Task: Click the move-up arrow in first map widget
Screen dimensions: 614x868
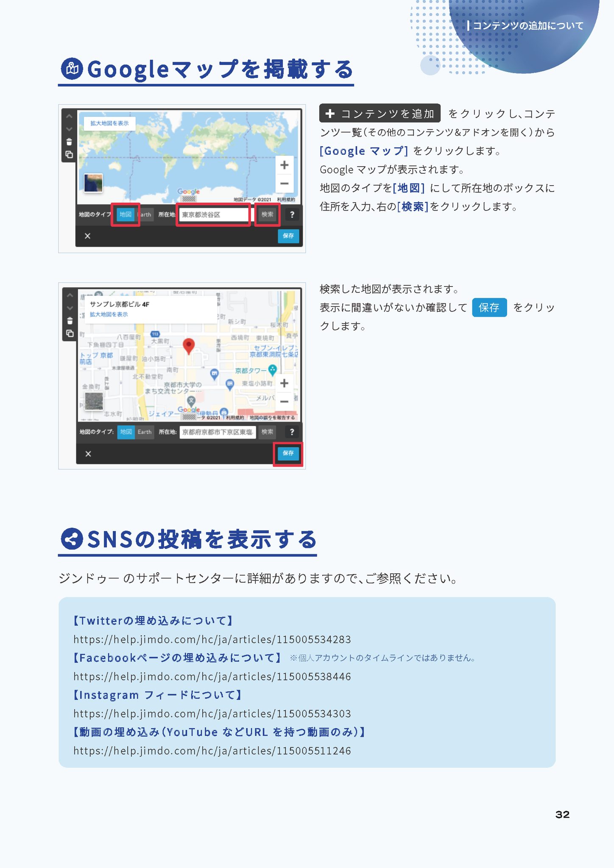Action: 69,116
